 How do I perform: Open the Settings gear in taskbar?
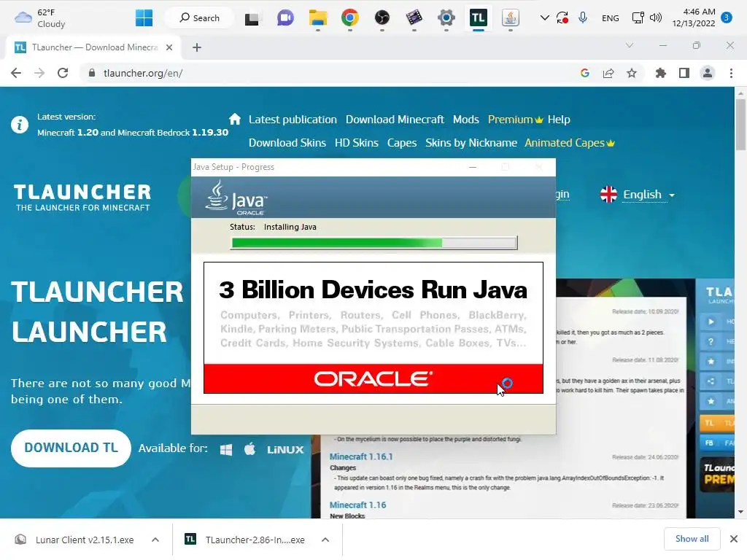coord(446,18)
